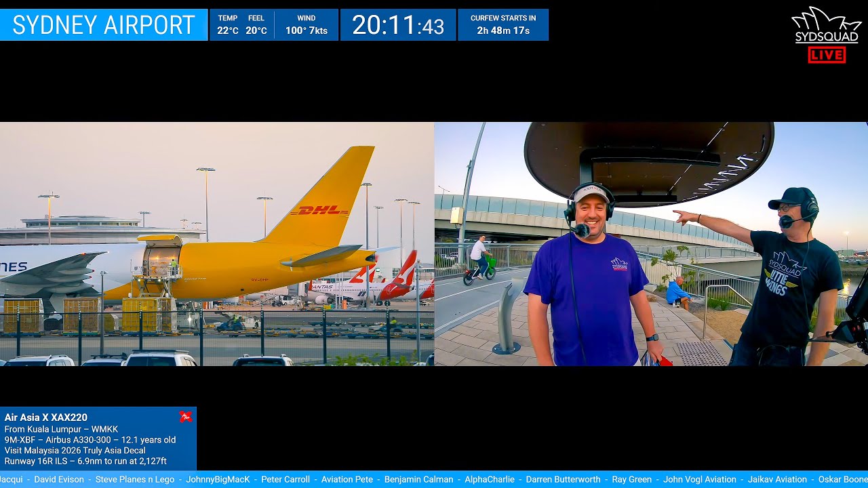The image size is (868, 488).
Task: Click the 9M-XBF Airbus A330-300 line
Action: click(x=90, y=440)
